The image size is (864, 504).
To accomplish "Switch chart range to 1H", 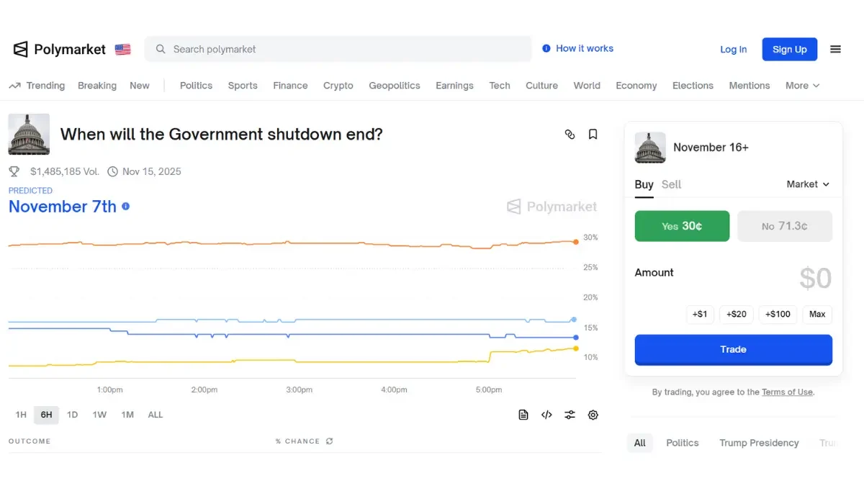I will coord(21,415).
